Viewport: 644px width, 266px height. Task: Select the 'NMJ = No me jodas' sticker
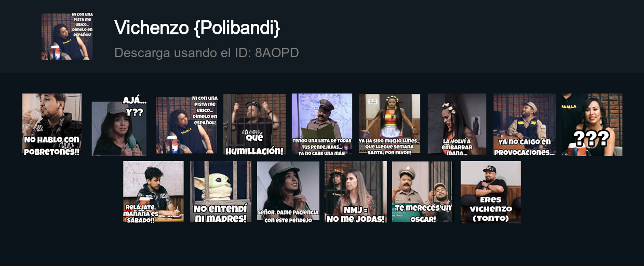356,192
